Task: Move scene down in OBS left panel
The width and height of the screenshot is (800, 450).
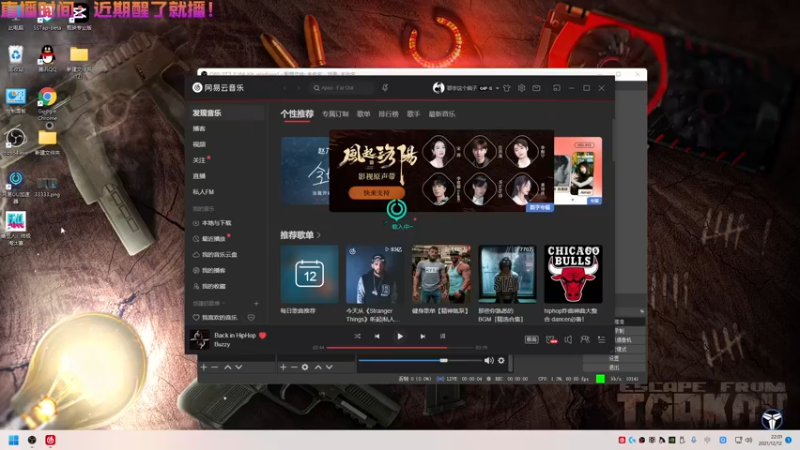Action: [238, 367]
